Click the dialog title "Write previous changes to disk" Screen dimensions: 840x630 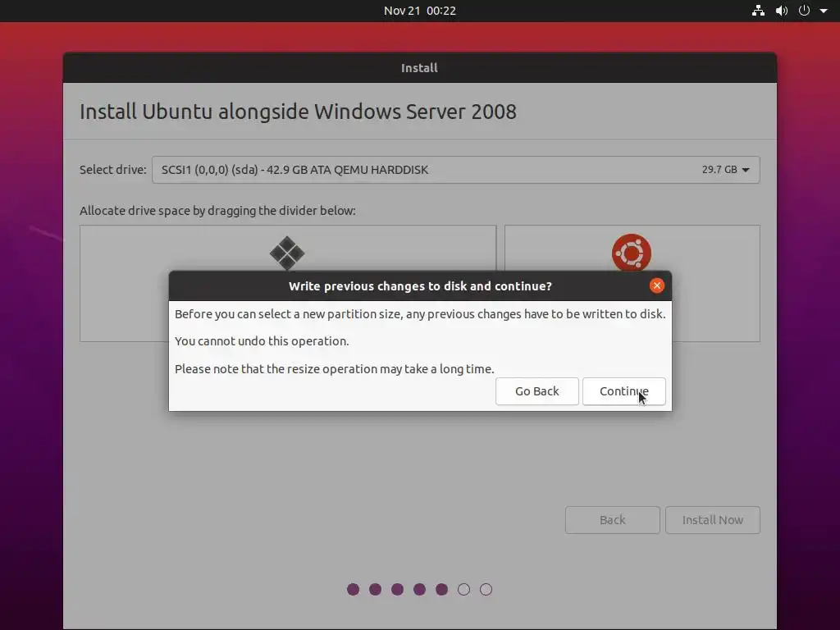420,286
